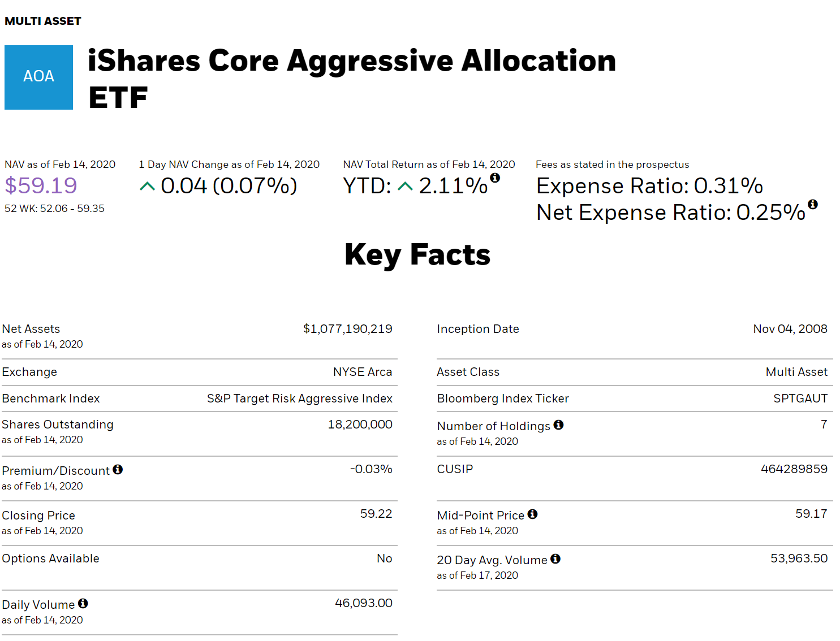Click 'as of Feb 17, 2020' date text
840x641 pixels.
pyautogui.click(x=477, y=575)
